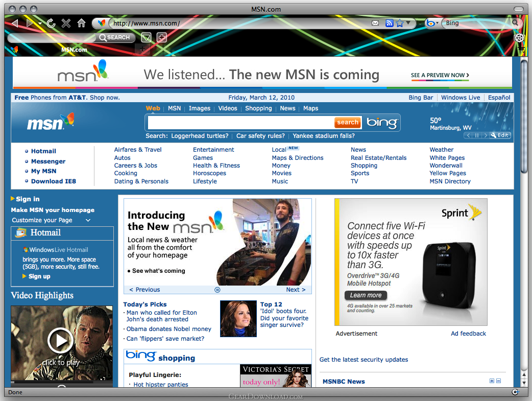The height and width of the screenshot is (401, 532).
Task: Go to Previous slide in feature box
Action: [x=144, y=290]
